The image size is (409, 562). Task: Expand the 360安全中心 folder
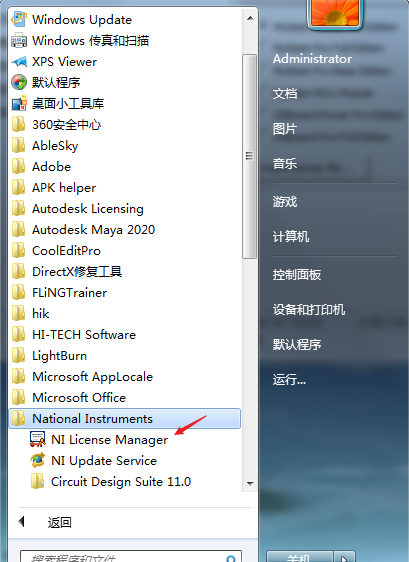click(57, 125)
